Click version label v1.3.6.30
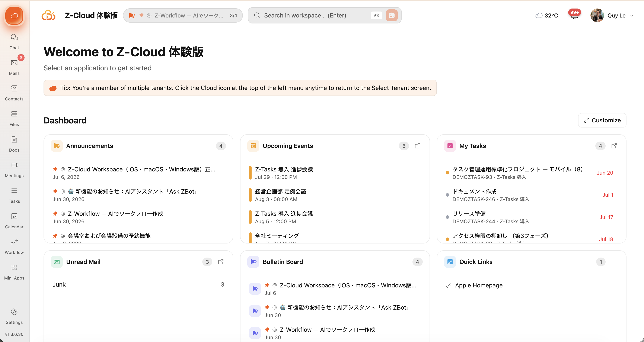 point(14,334)
